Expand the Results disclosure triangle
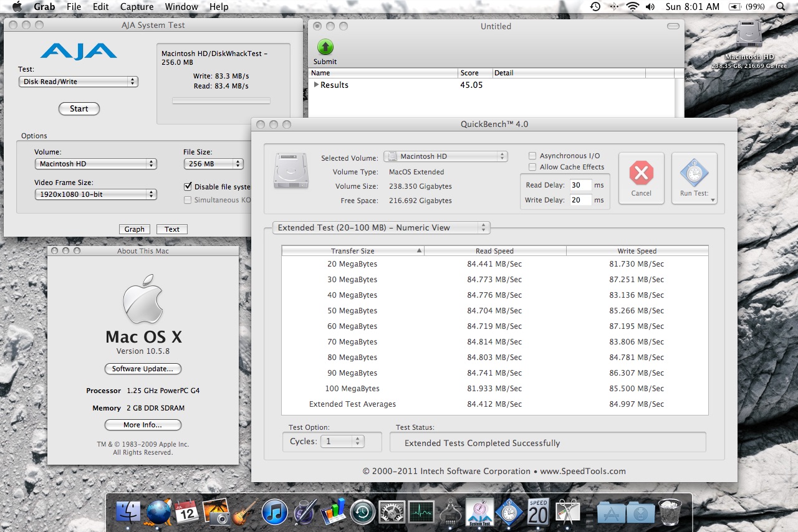The width and height of the screenshot is (798, 532). coord(316,85)
